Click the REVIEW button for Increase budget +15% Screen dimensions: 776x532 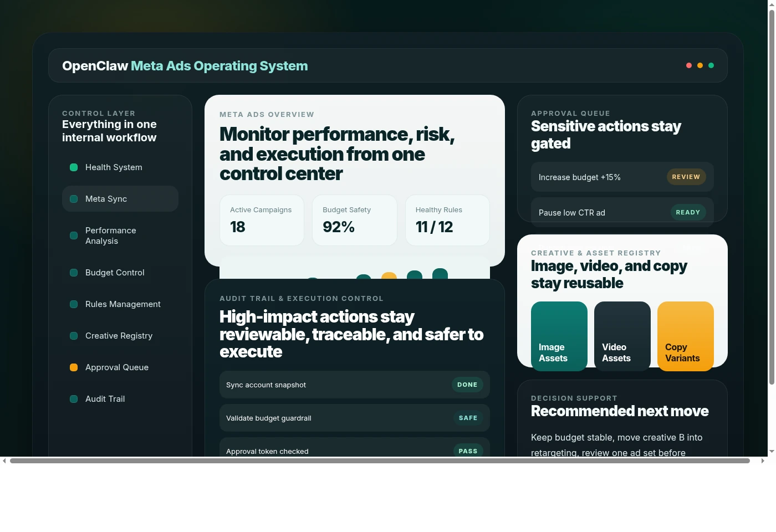coord(686,177)
